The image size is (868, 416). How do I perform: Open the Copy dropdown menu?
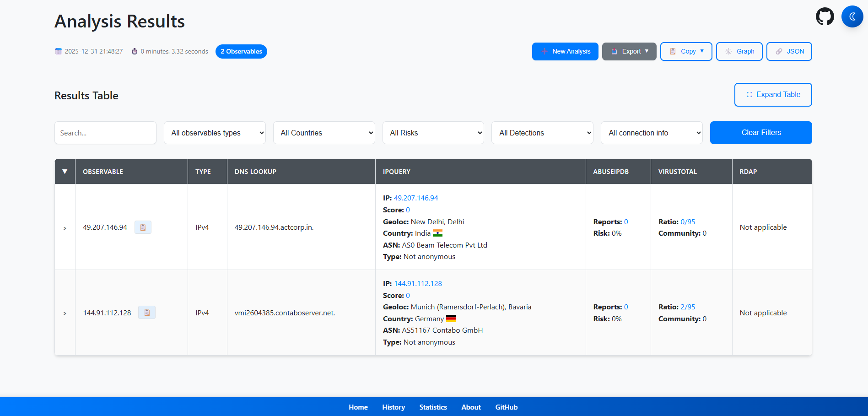pos(686,51)
